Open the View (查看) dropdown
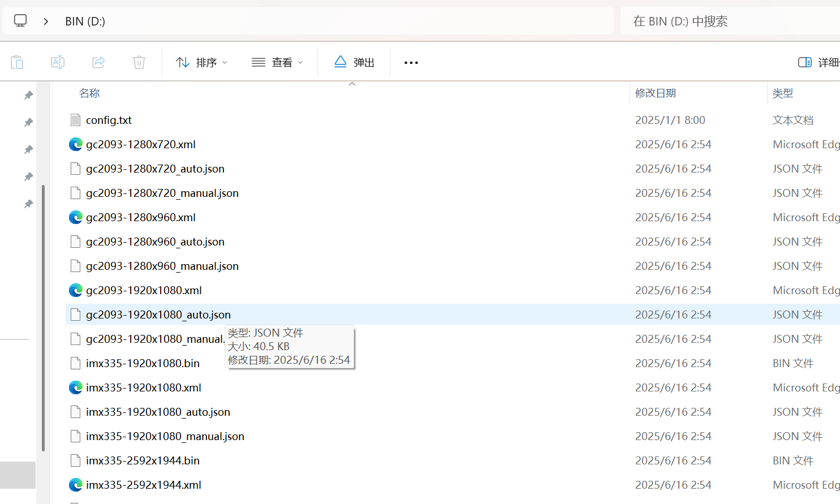The image size is (840, 504). tap(277, 62)
